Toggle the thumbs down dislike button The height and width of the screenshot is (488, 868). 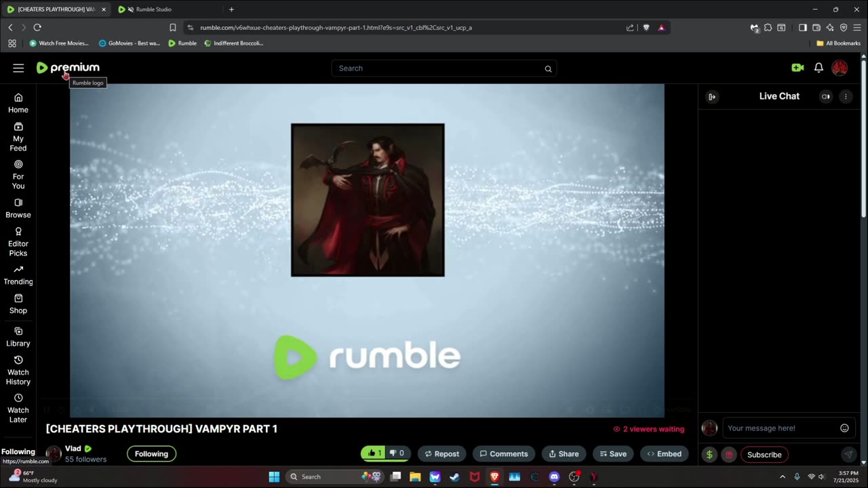click(x=397, y=453)
